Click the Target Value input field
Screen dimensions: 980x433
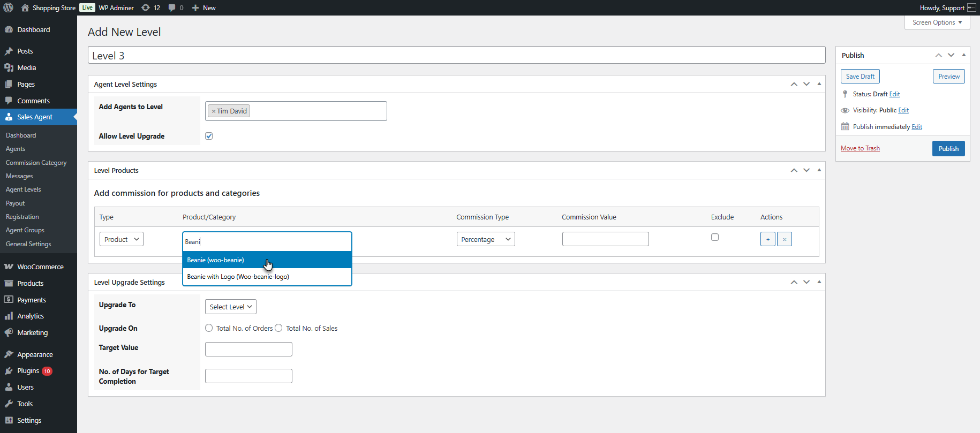(248, 350)
